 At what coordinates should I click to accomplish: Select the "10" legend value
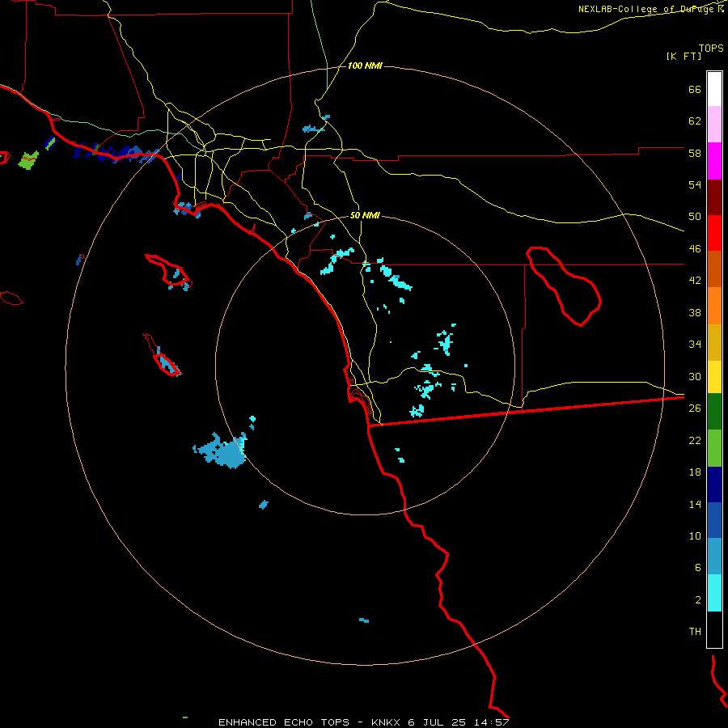coord(695,535)
